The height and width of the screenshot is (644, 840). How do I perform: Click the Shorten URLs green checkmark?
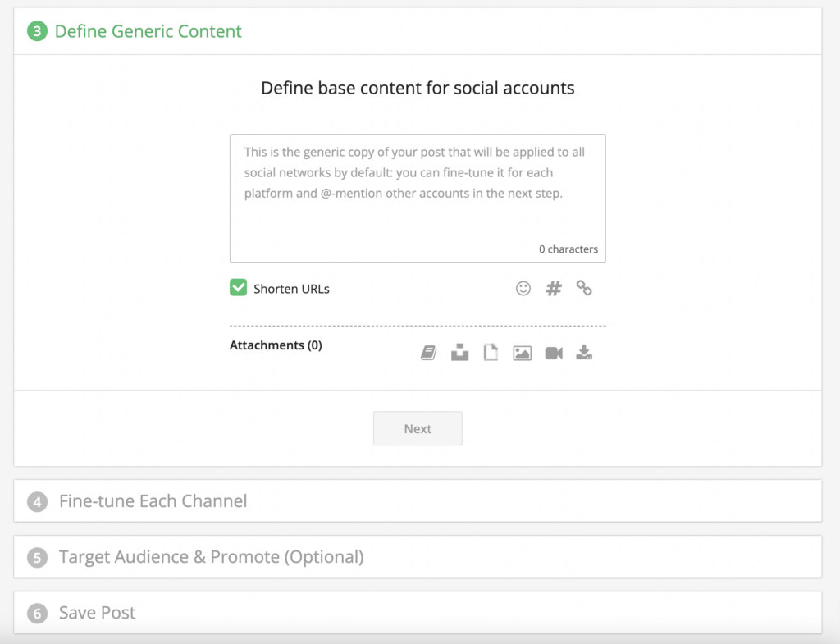[238, 288]
